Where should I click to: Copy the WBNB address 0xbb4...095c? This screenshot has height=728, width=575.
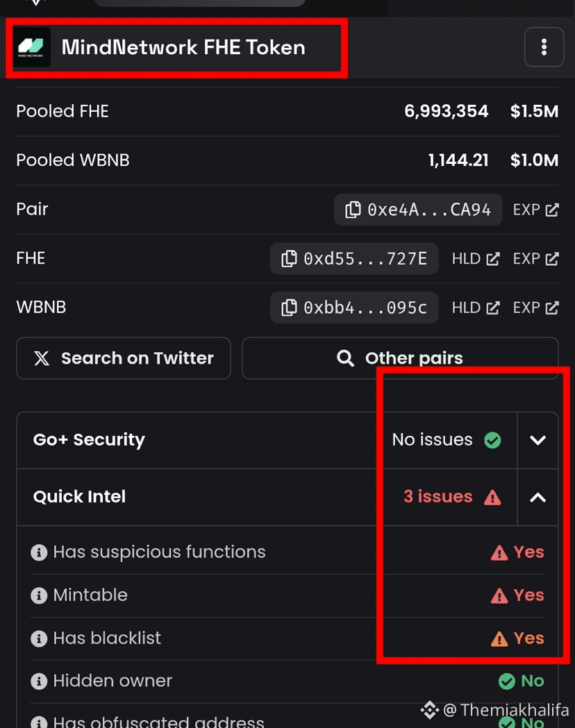(354, 307)
